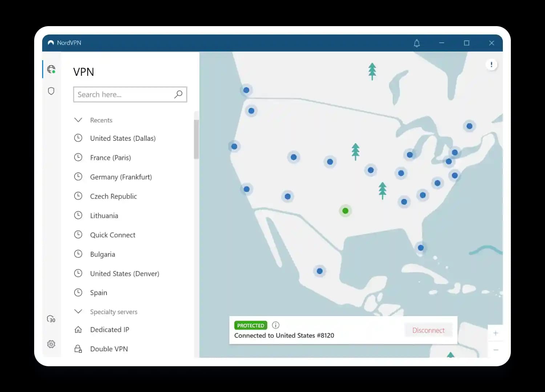Click 'Connected to United States #8120' text
The image size is (545, 392).
(284, 335)
